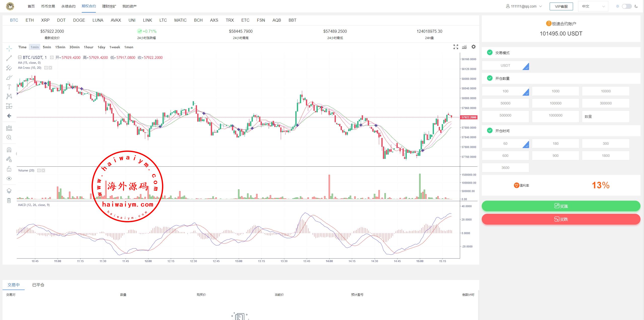Select the text annotation tool

pyautogui.click(x=9, y=87)
